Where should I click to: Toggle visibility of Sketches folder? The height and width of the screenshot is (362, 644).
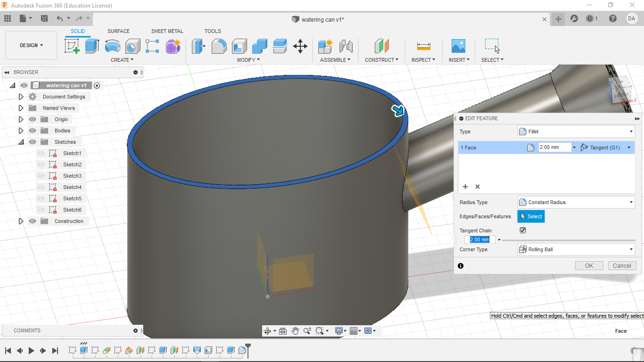pyautogui.click(x=33, y=142)
